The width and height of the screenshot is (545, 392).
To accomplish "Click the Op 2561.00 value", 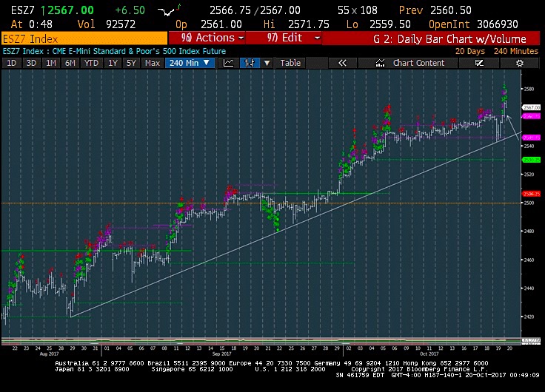I will [209, 24].
